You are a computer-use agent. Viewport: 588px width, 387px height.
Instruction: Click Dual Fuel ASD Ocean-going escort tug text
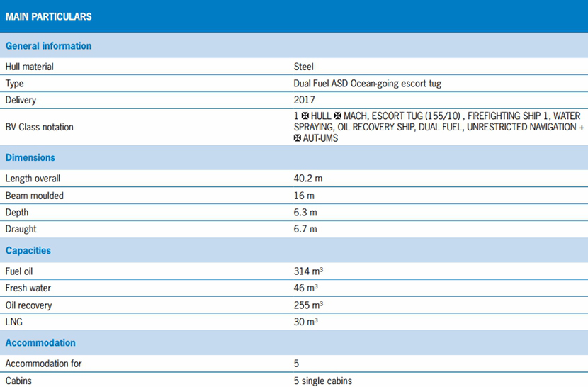[367, 84]
